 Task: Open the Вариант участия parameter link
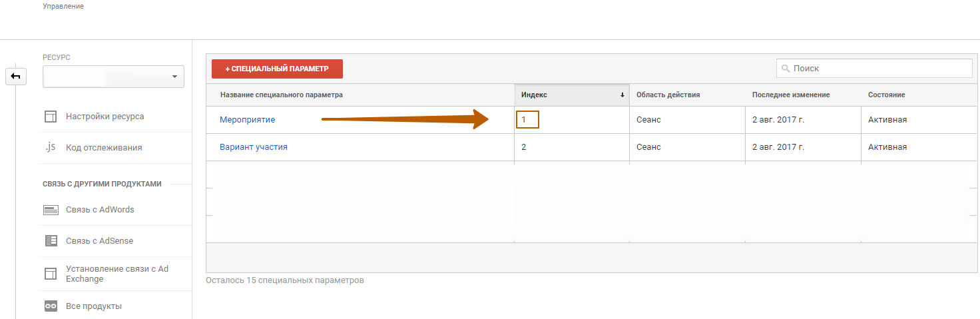254,147
